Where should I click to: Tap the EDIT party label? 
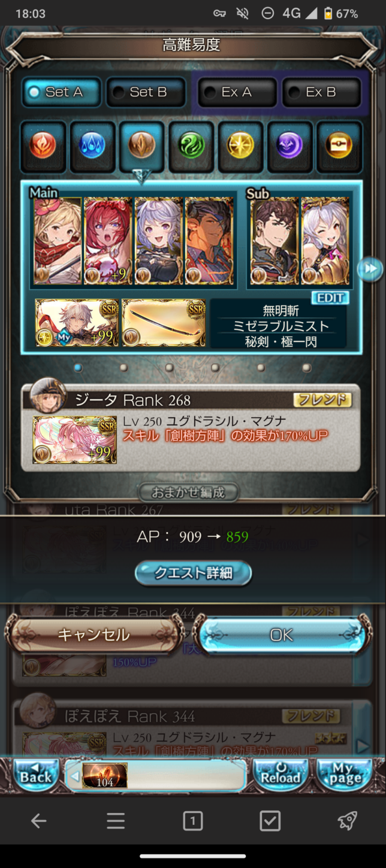tap(330, 298)
